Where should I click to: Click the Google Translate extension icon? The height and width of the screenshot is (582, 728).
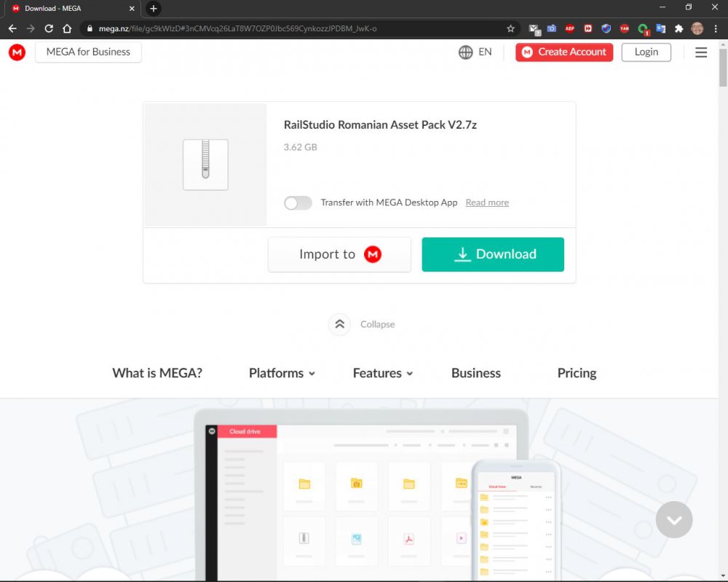pos(661,28)
